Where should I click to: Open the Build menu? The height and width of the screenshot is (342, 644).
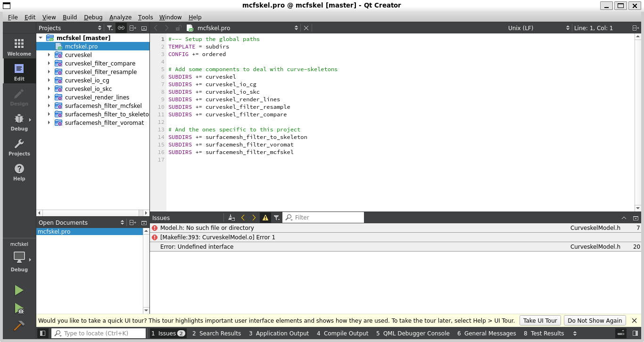[x=70, y=17]
